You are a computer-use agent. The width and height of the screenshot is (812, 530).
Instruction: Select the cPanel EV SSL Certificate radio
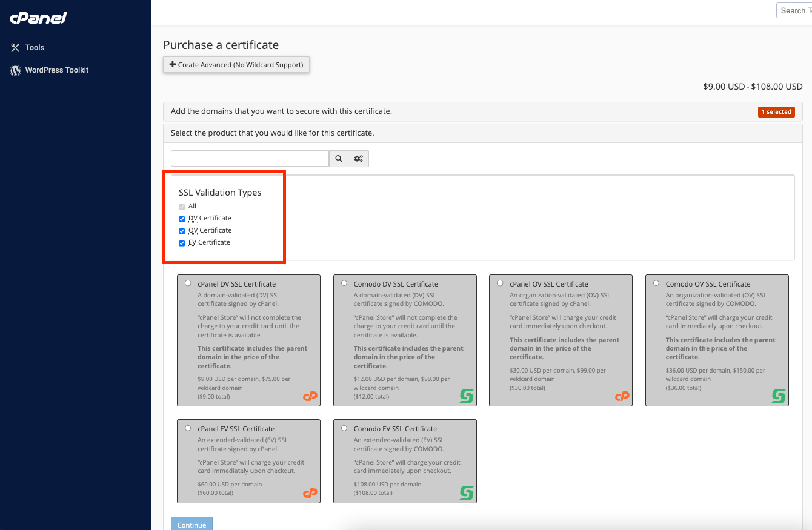188,428
